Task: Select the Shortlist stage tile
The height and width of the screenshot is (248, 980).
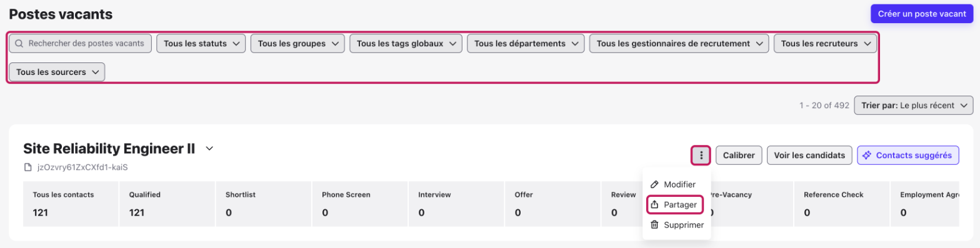Action: (x=263, y=204)
